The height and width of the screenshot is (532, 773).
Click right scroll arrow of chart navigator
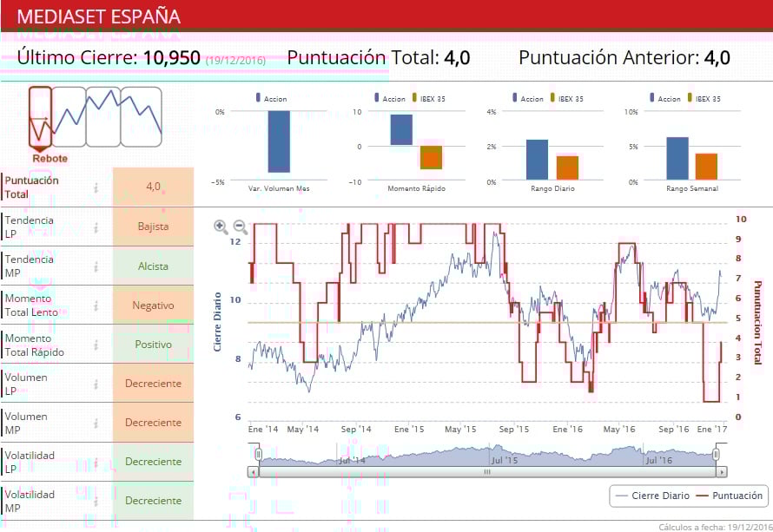click(722, 472)
